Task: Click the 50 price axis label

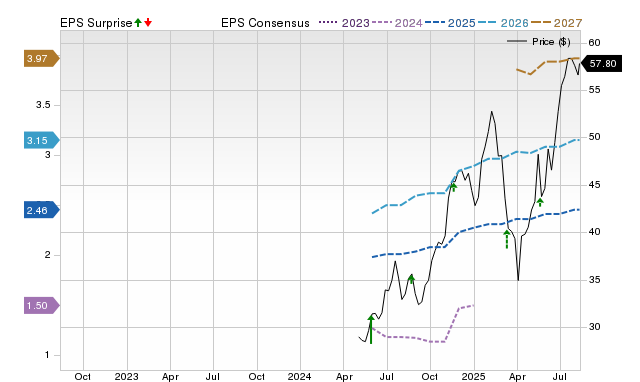Action: 594,137
